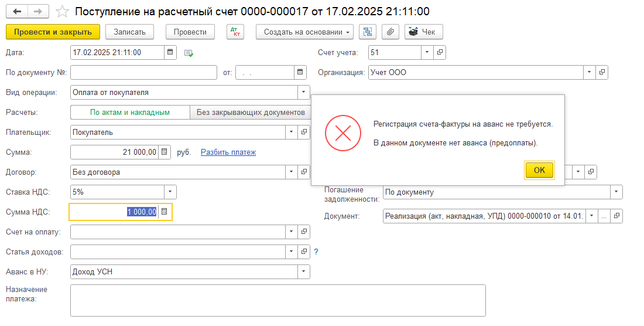Click Провести и закрыть button
Viewport: 644px width, 326px height.
[x=53, y=32]
